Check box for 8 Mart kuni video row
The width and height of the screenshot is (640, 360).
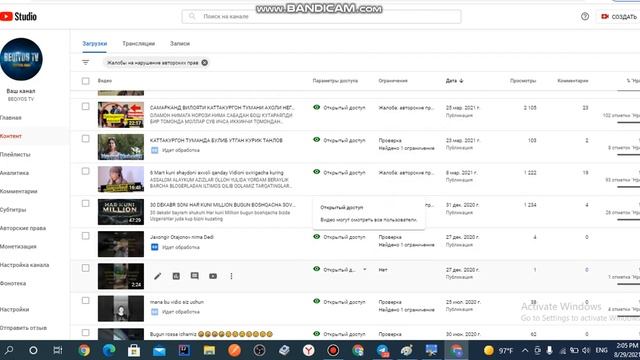point(85,171)
